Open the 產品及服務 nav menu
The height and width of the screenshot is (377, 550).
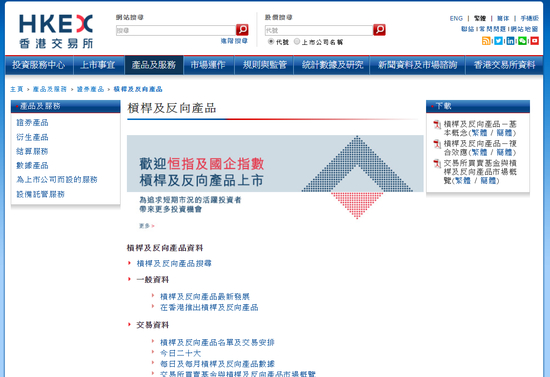click(154, 65)
